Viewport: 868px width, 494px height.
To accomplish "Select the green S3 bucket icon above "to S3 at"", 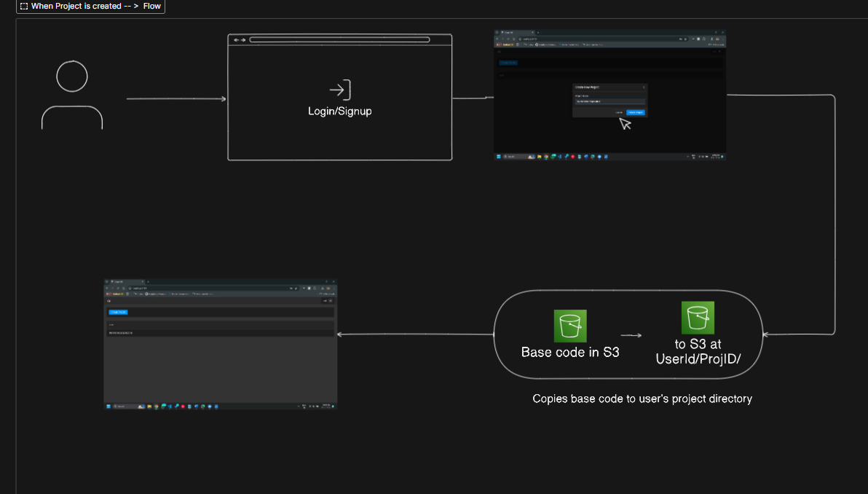I will click(x=698, y=318).
